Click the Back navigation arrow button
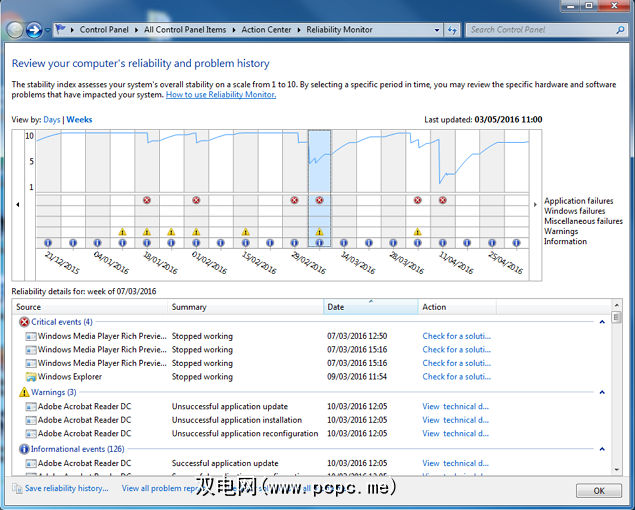The image size is (635, 510). [15, 30]
